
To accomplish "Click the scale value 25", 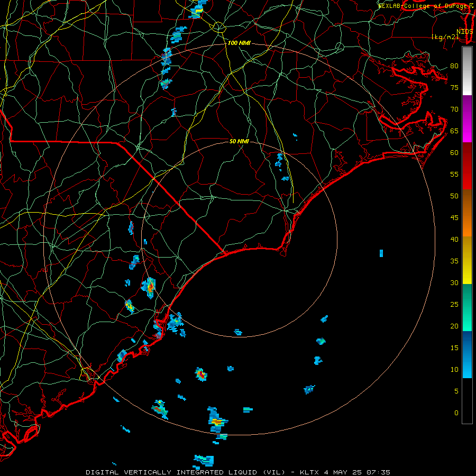I will click(x=454, y=305).
